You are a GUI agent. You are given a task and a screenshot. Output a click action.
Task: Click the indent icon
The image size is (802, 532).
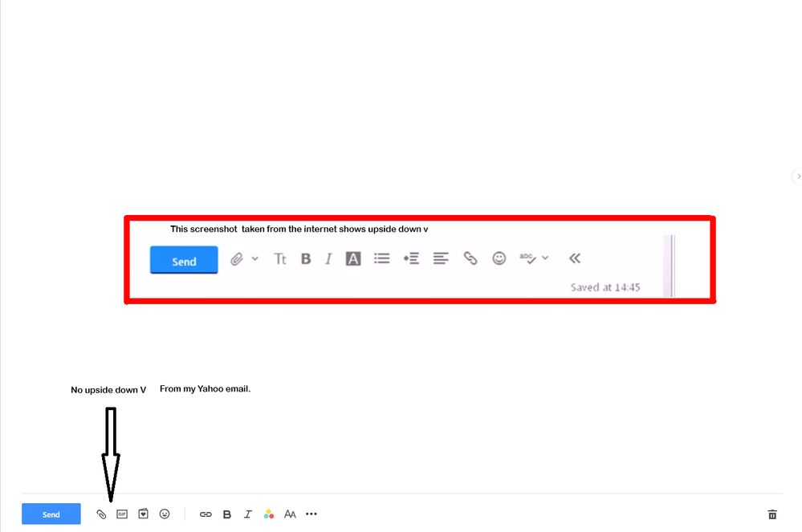411,258
